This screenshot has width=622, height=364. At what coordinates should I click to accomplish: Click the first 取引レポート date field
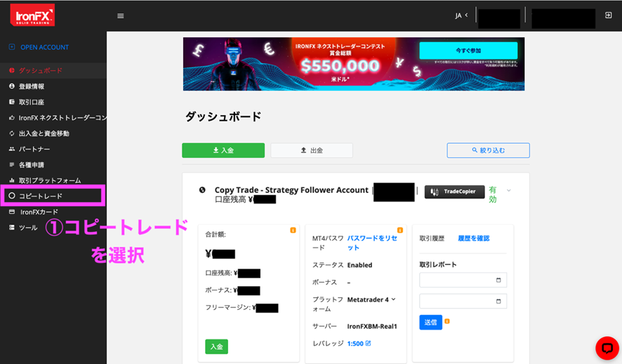463,280
